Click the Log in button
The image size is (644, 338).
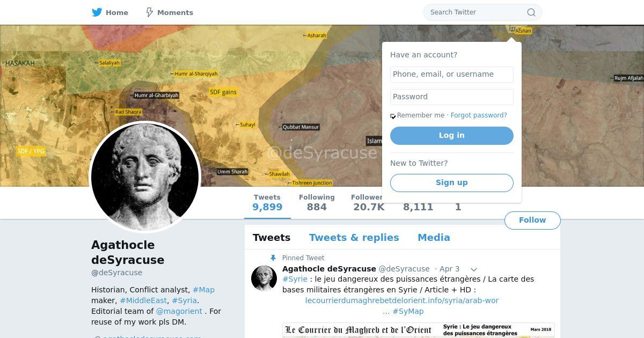pyautogui.click(x=452, y=136)
